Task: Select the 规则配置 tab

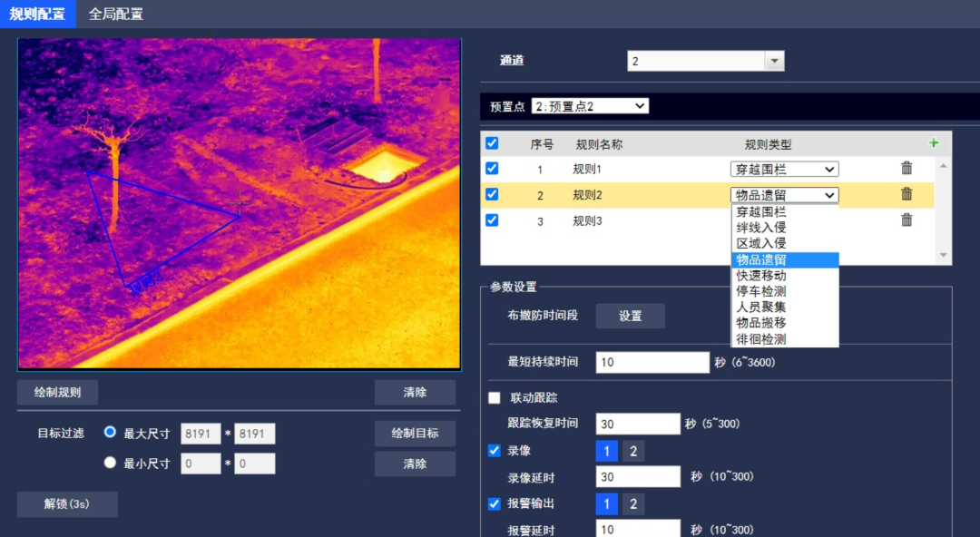Action: 37,13
